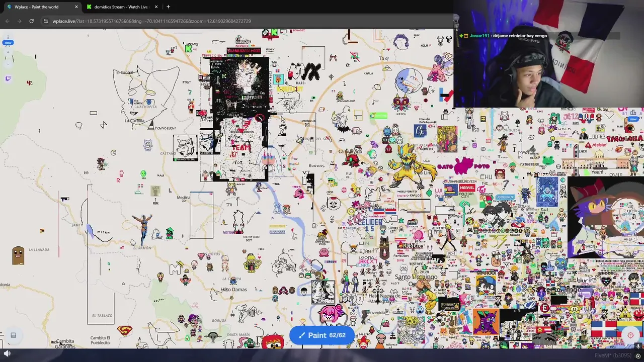Go forward in the browser
This screenshot has height=362, width=644.
pyautogui.click(x=19, y=21)
